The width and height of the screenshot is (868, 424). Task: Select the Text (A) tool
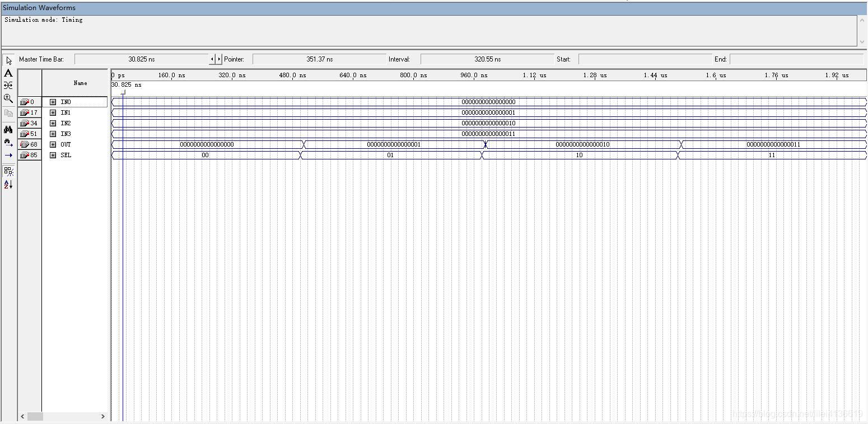pyautogui.click(x=8, y=73)
